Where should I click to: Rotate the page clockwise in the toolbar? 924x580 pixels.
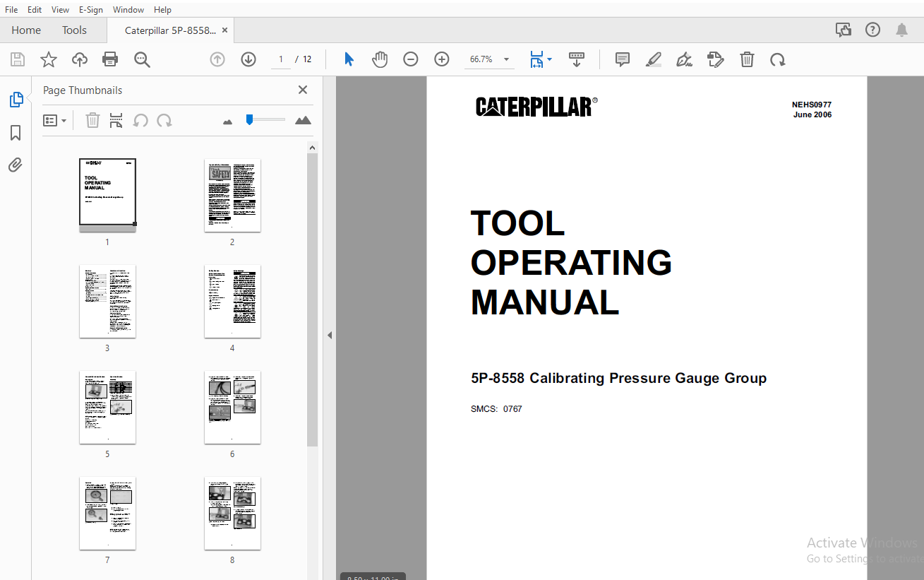pyautogui.click(x=778, y=59)
